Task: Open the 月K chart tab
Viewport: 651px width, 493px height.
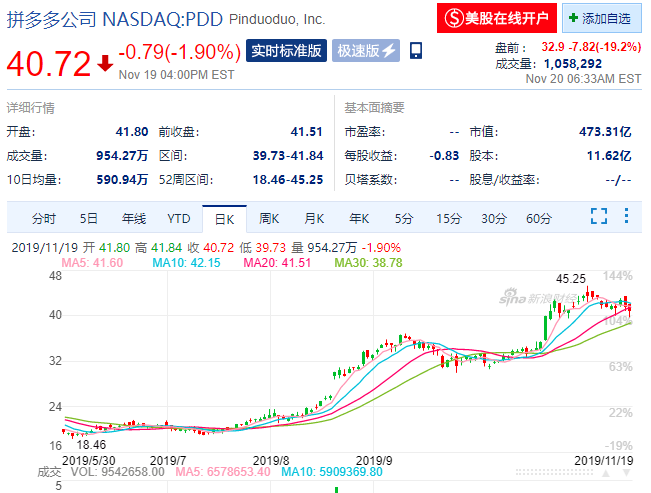Action: [314, 218]
